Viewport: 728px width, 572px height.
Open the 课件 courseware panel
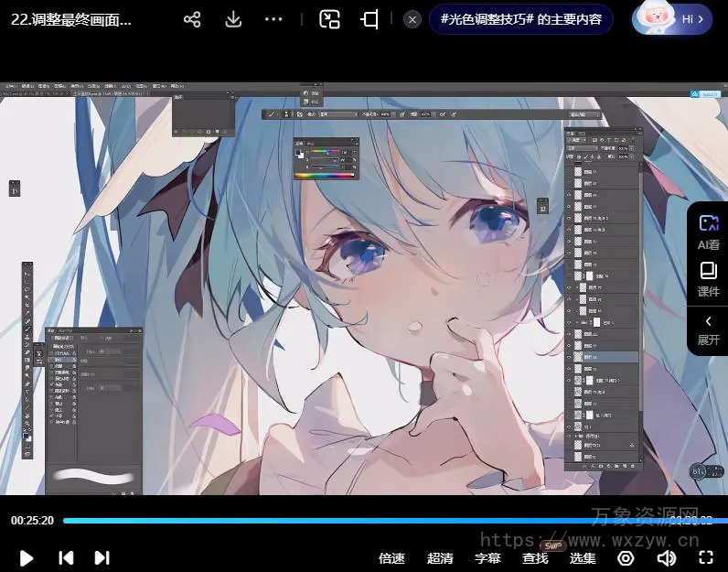[x=708, y=279]
